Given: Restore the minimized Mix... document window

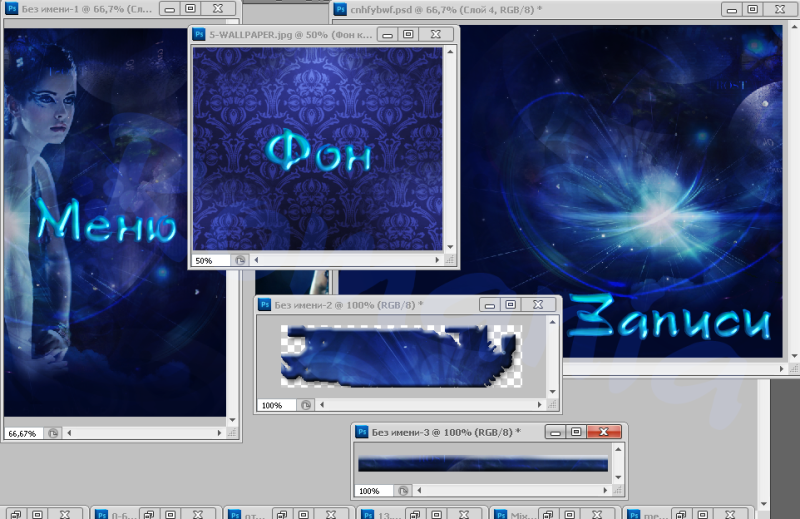Looking at the screenshot, I should click(x=548, y=514).
